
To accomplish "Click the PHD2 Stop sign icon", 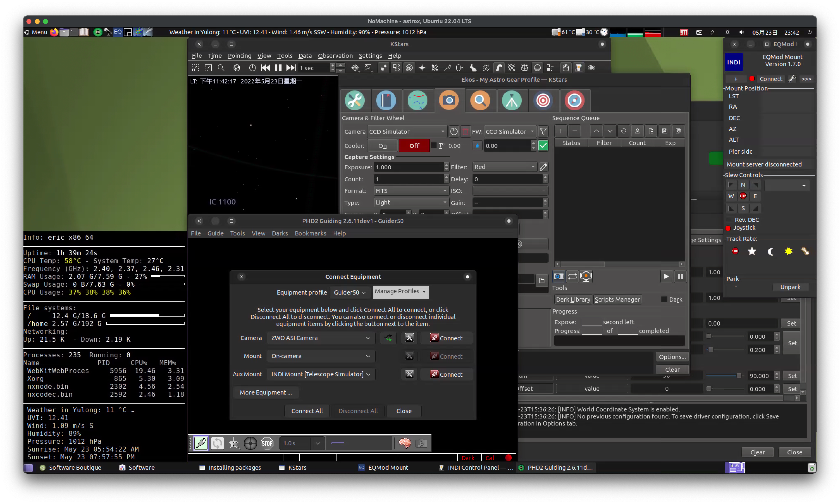I will click(267, 443).
